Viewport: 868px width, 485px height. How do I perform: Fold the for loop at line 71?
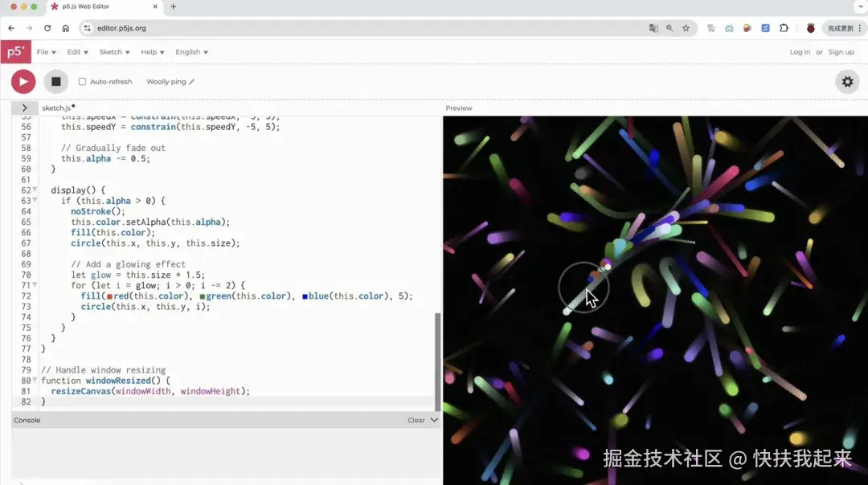[x=35, y=285]
